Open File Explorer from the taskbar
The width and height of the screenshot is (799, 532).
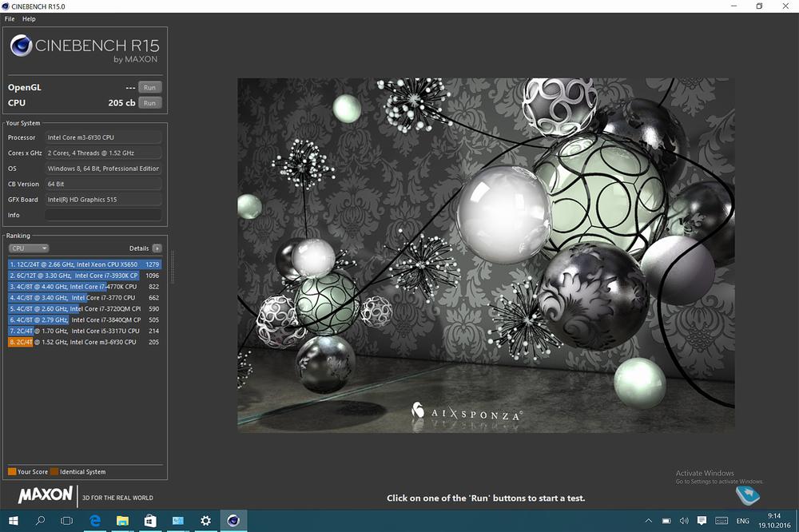tap(122, 521)
